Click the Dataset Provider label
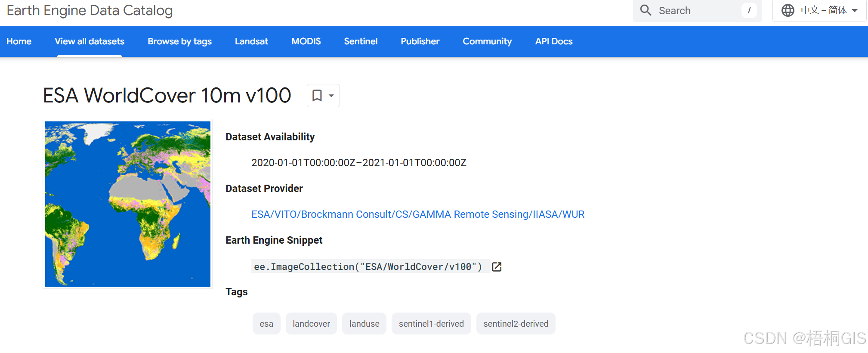This screenshot has width=868, height=353. tap(264, 189)
